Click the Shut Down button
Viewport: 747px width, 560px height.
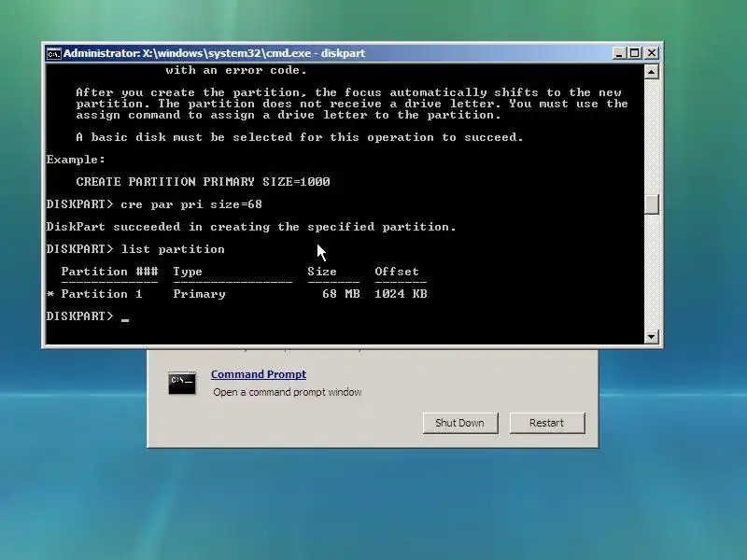click(460, 423)
